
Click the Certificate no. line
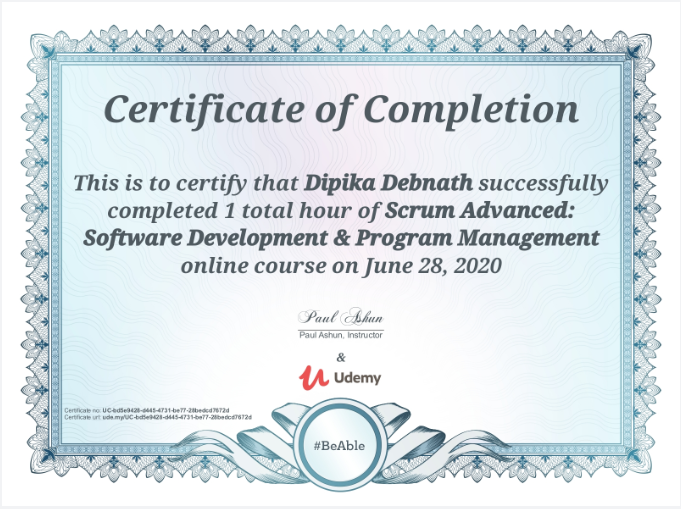coord(147,410)
